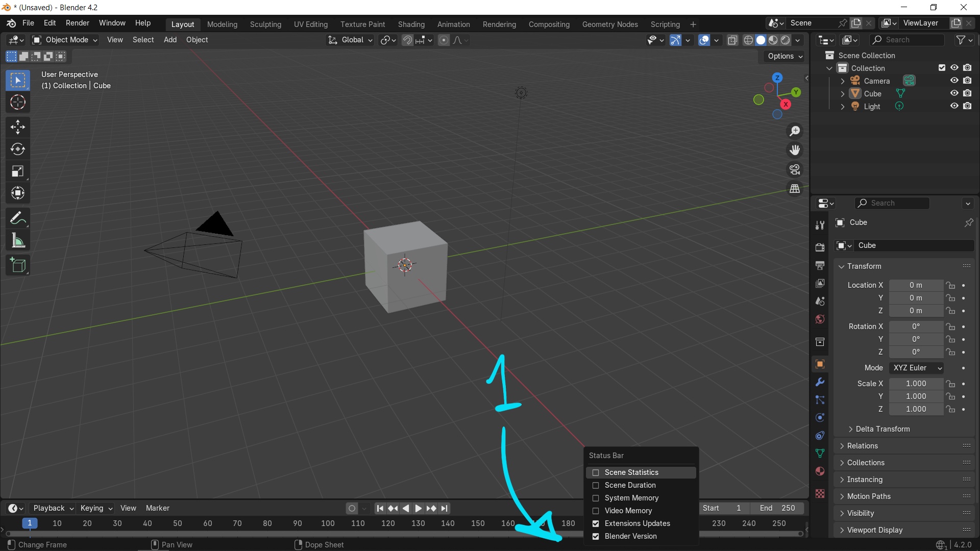Expand the Delta Transform panel
980x551 pixels.
coord(883,429)
